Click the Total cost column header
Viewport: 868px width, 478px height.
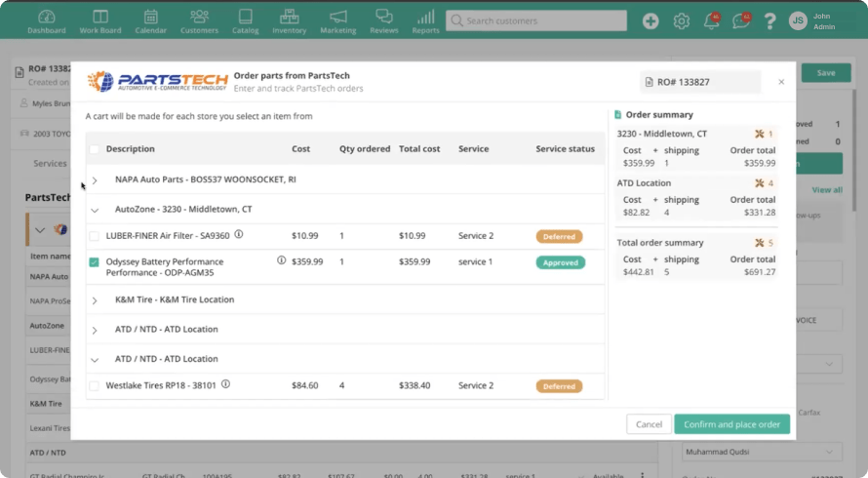pyautogui.click(x=419, y=149)
